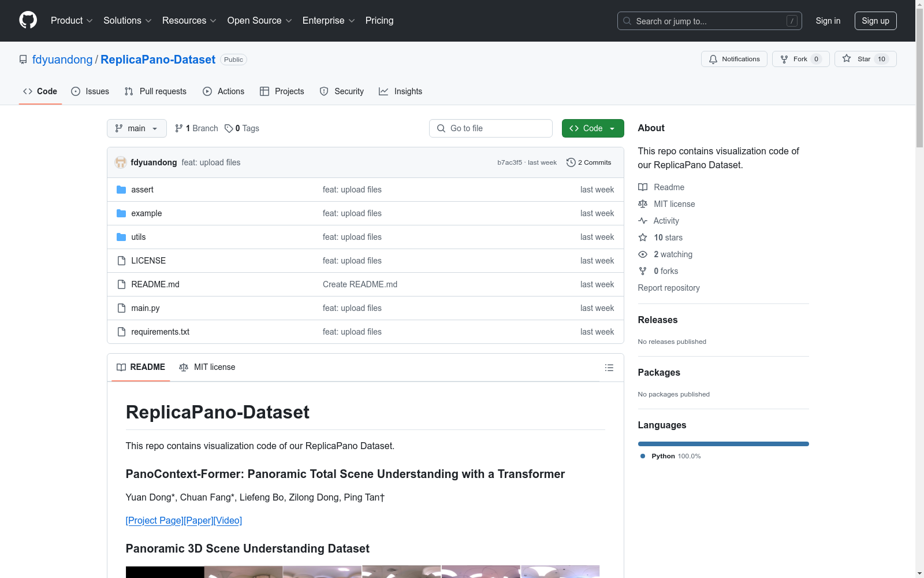924x578 pixels.
Task: Click the Sign up button
Action: click(875, 21)
